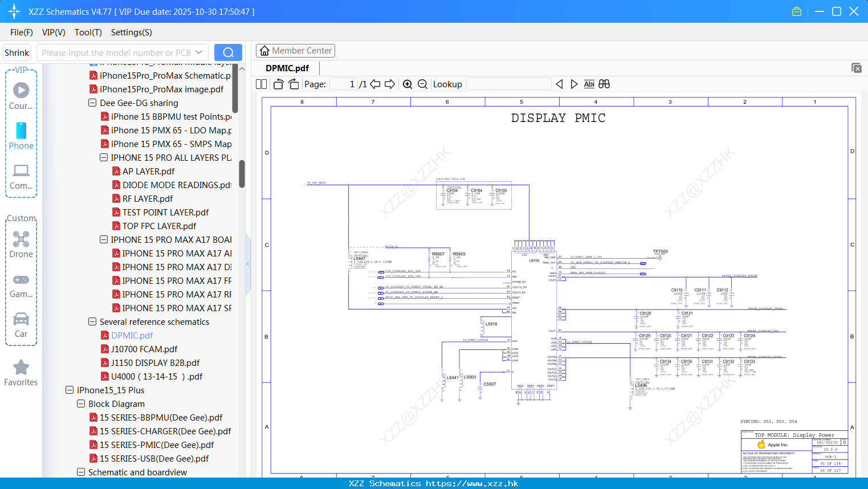868x489 pixels.
Task: Collapse the left panel with the arrow handle
Action: click(x=248, y=263)
